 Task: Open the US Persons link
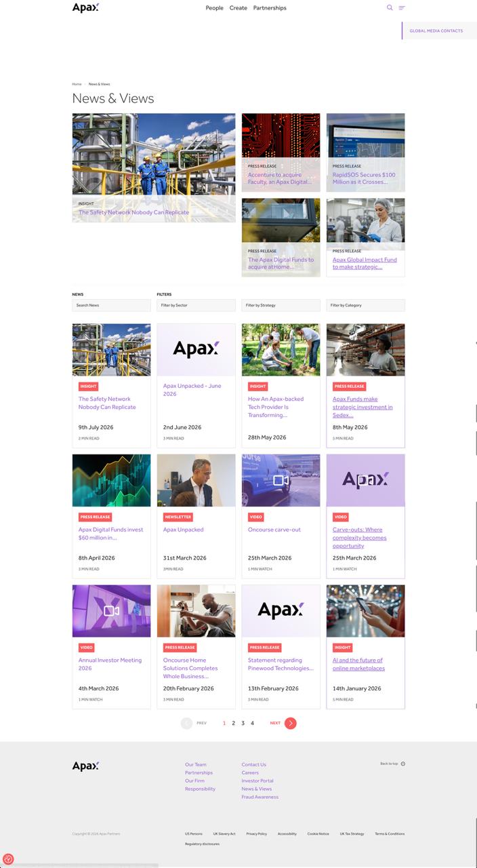[193, 833]
